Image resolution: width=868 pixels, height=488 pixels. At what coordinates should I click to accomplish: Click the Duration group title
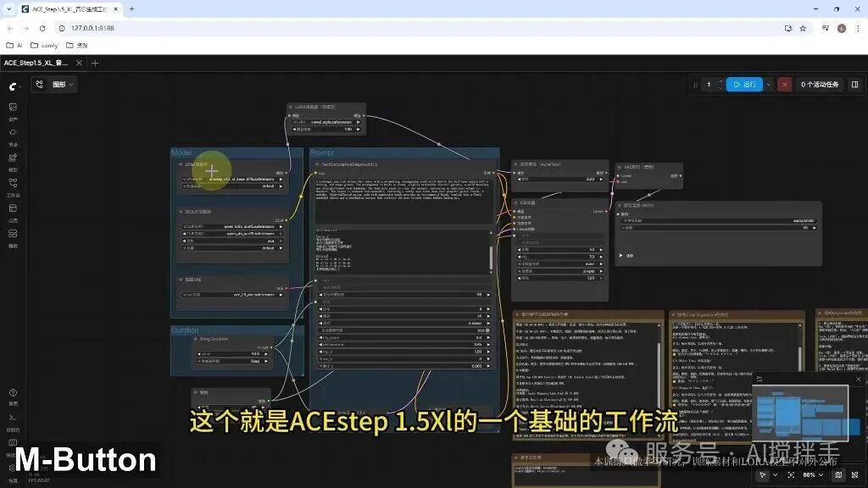point(185,330)
